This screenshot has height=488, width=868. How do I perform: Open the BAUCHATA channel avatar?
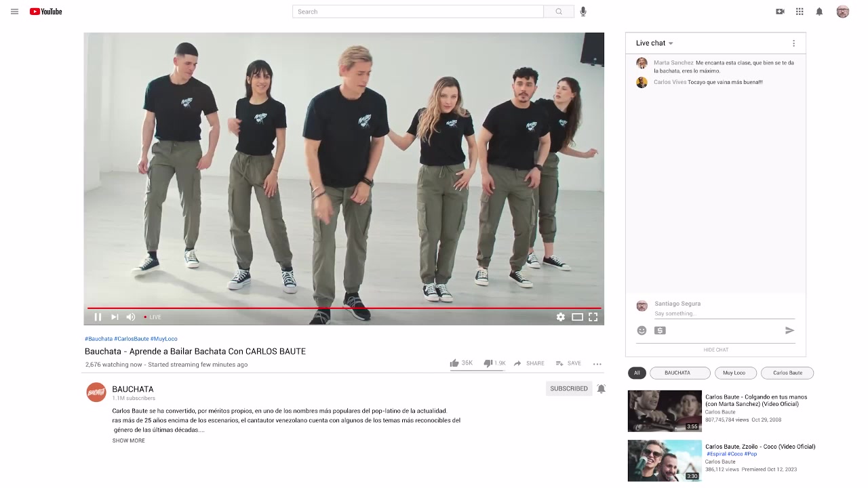click(x=96, y=392)
